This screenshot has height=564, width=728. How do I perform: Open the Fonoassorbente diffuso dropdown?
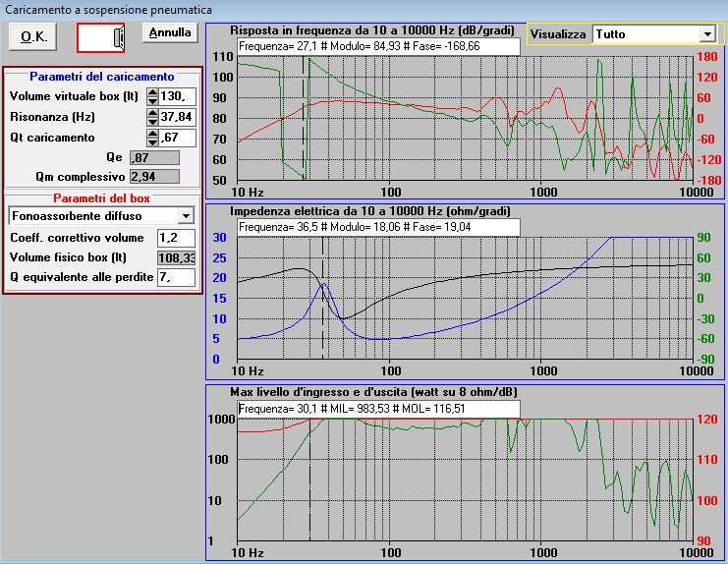(186, 216)
